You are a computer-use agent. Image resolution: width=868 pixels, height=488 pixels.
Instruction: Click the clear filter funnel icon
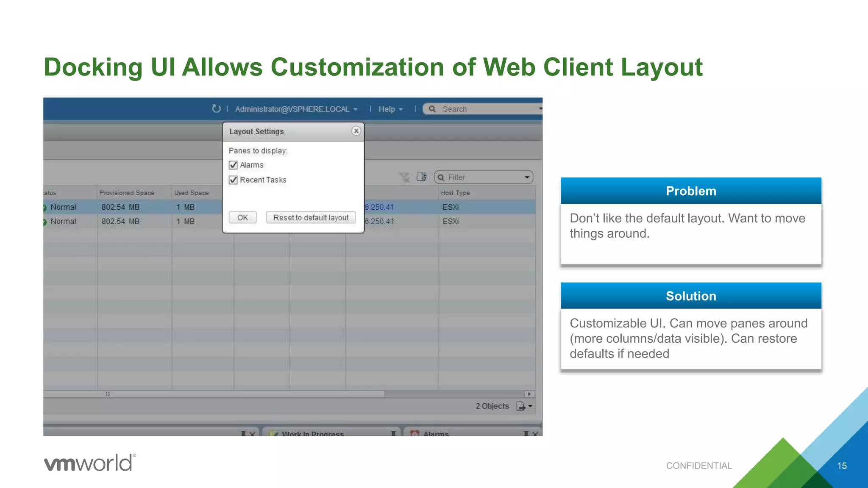pyautogui.click(x=405, y=177)
